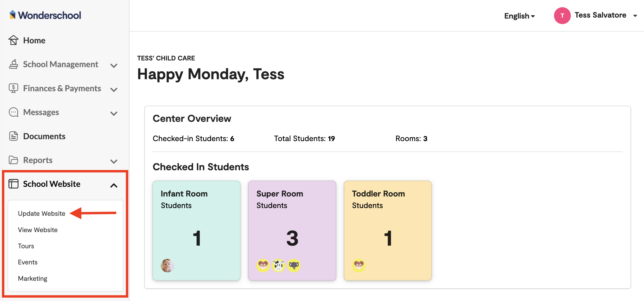The image size is (644, 301).
Task: Expand the School Management chevron
Action: [114, 65]
